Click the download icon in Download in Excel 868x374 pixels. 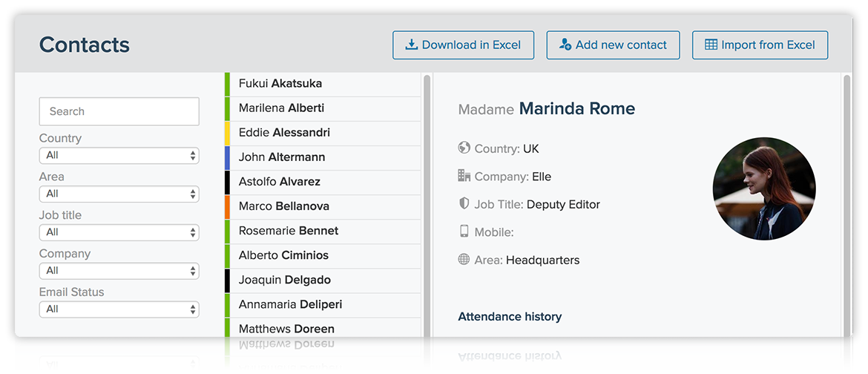click(x=411, y=45)
